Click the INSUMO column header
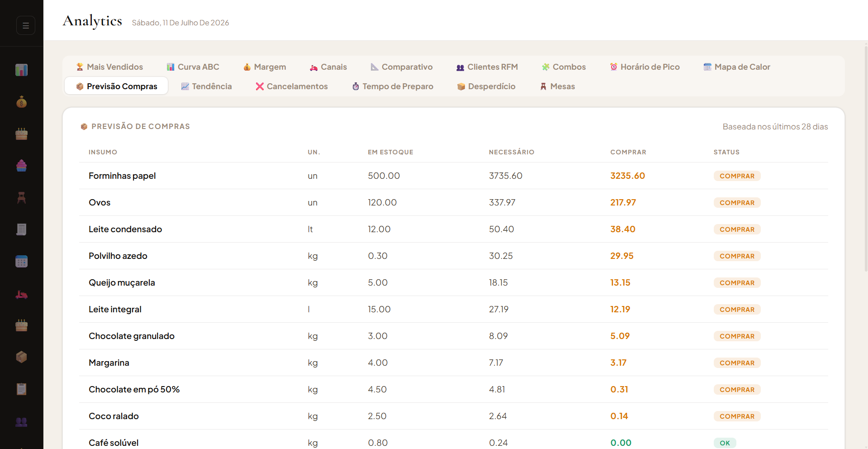The width and height of the screenshot is (868, 449). [x=103, y=152]
